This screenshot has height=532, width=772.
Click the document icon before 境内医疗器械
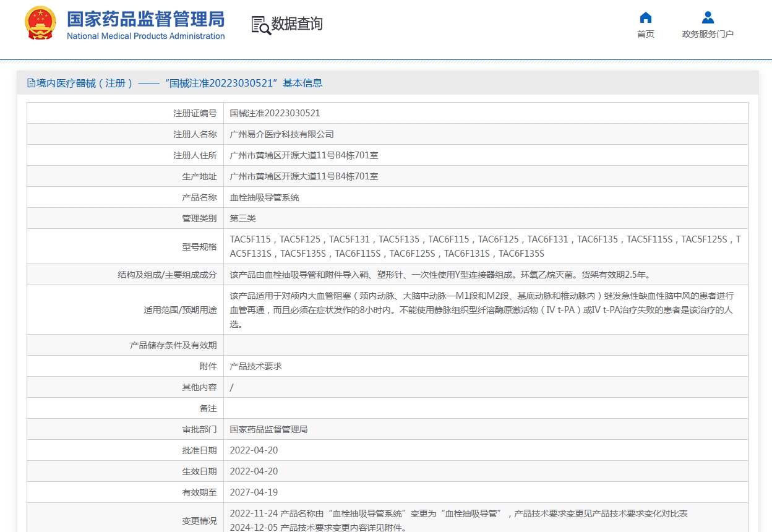[31, 83]
